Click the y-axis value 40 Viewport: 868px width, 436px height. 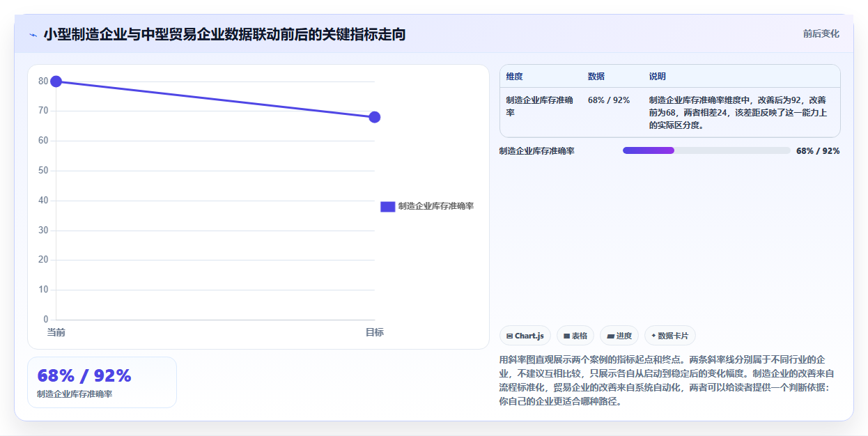[x=43, y=201]
